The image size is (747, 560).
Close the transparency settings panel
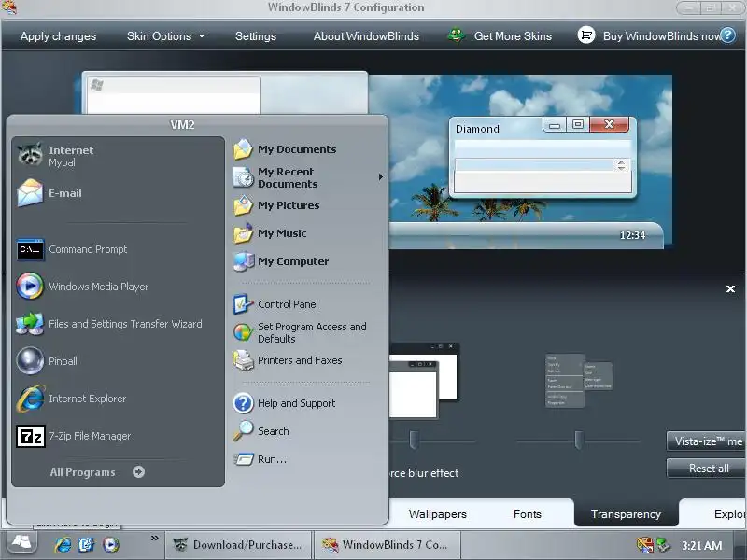click(730, 289)
